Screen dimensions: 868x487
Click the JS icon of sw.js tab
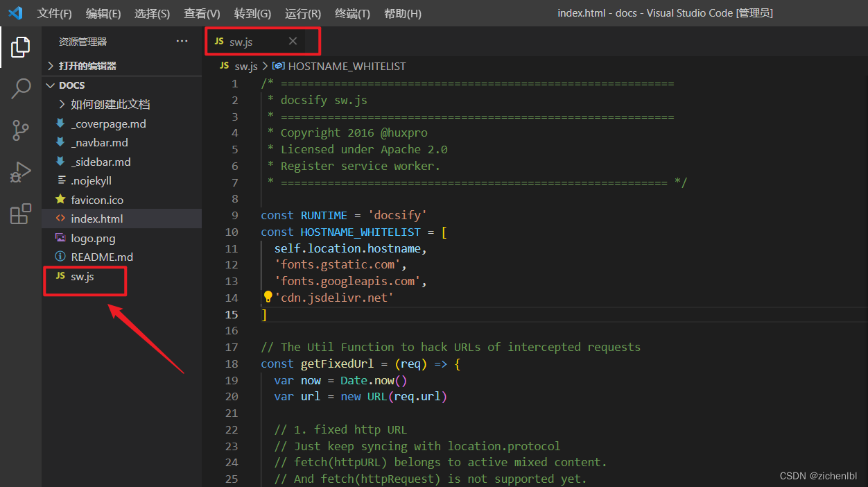(x=219, y=42)
